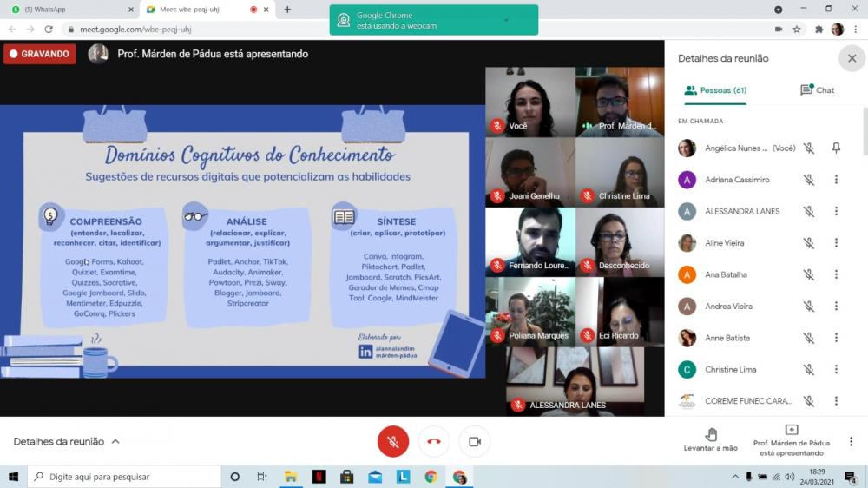This screenshot has height=488, width=868.
Task: Select ALESSANDRA LANES video tile
Action: pyautogui.click(x=575, y=382)
